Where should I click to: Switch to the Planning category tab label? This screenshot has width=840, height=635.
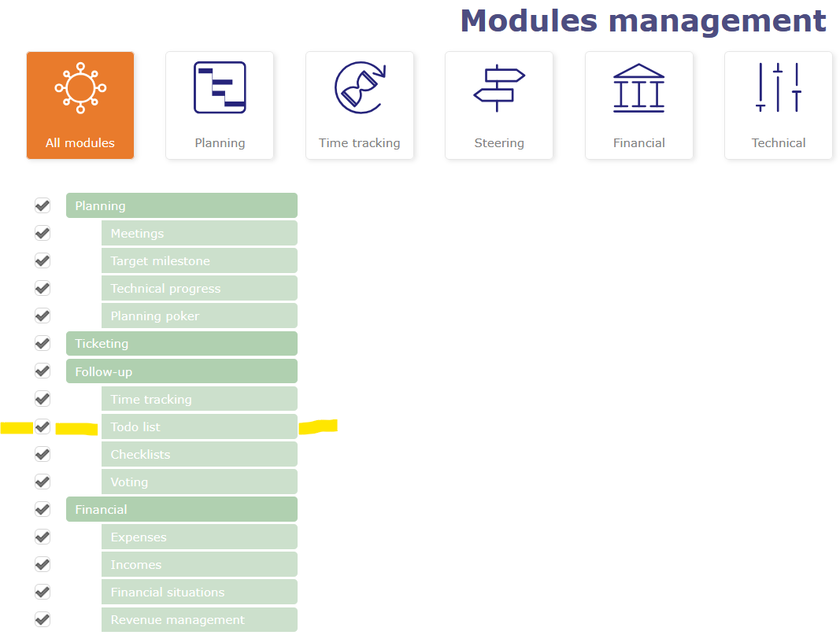(220, 143)
